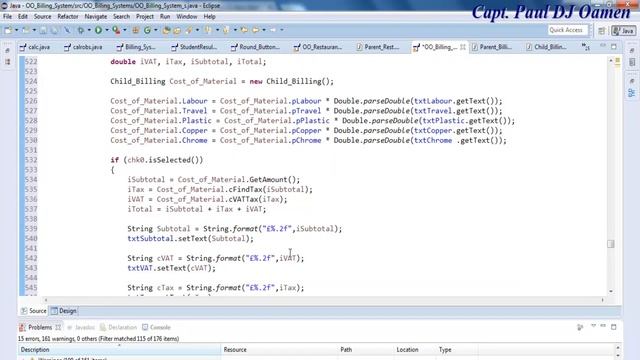This screenshot has height=360, width=640.
Task: Open the Window menu
Action: [187, 16]
